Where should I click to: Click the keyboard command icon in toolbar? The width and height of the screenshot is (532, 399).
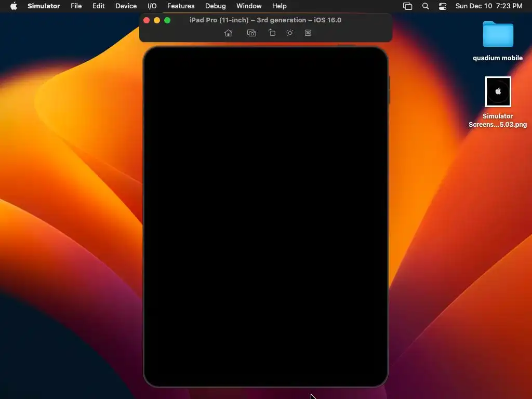pyautogui.click(x=308, y=33)
